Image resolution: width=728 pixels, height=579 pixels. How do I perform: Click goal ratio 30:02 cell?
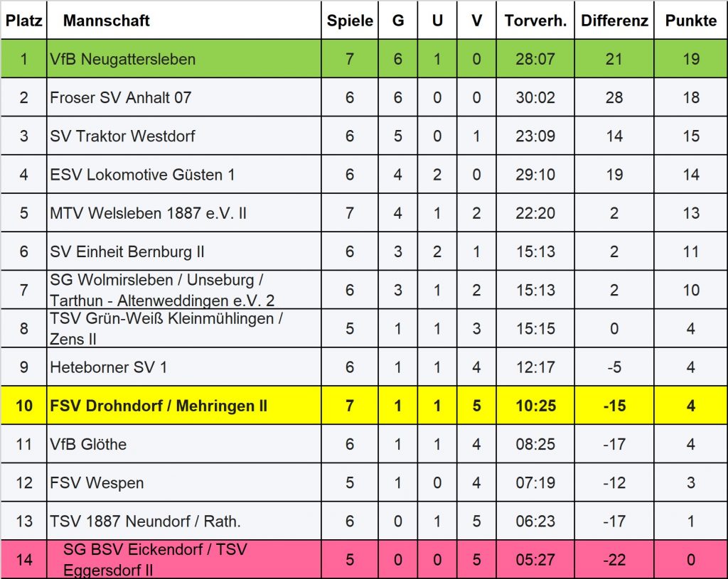coord(535,97)
